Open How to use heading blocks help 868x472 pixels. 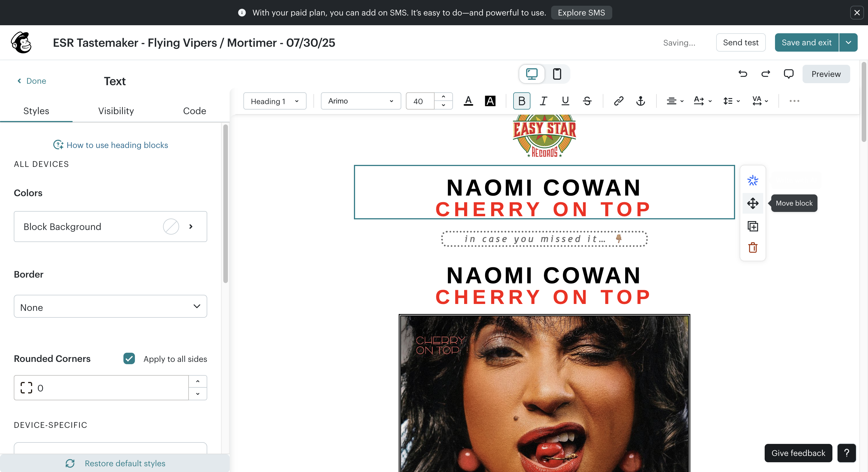(x=111, y=145)
